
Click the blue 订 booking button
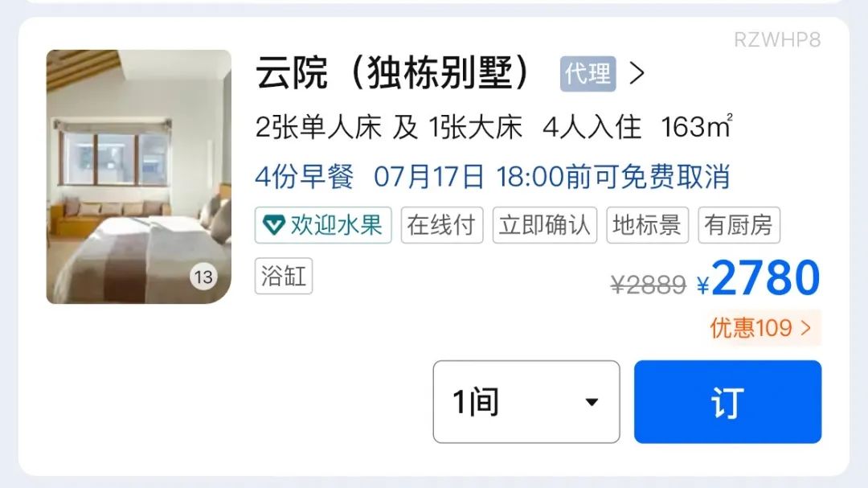click(x=727, y=402)
